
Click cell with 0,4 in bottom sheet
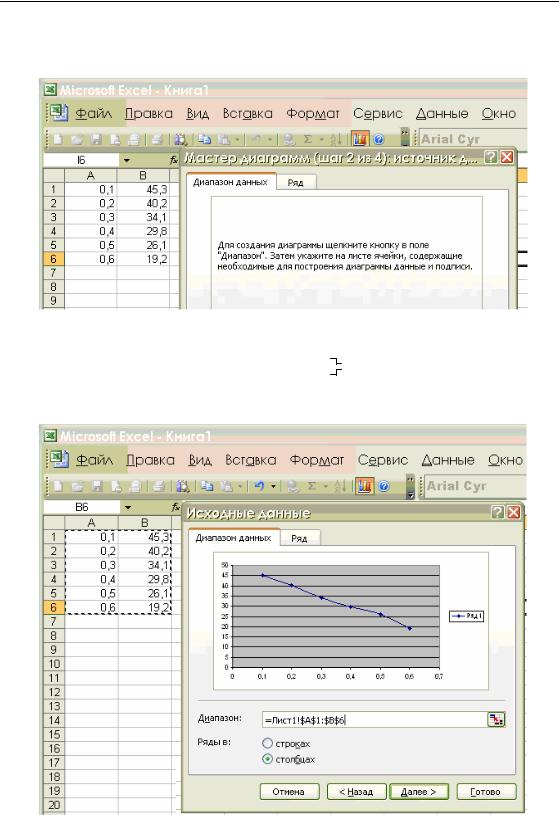(92, 579)
